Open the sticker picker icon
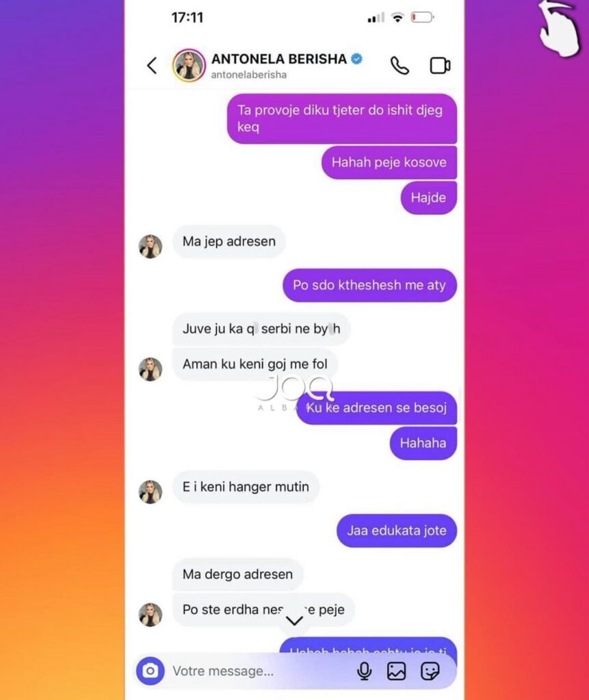The width and height of the screenshot is (589, 700). pos(430,671)
